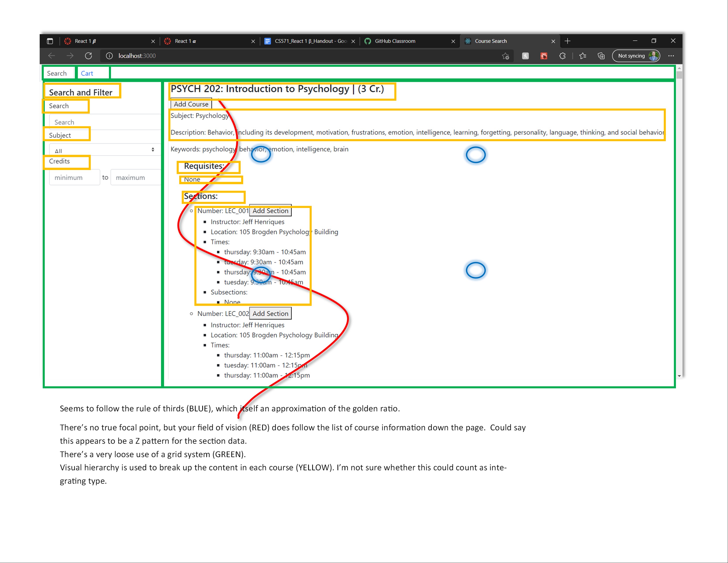Add Section for LEC_001
Screen dimensions: 728x563
coord(270,211)
